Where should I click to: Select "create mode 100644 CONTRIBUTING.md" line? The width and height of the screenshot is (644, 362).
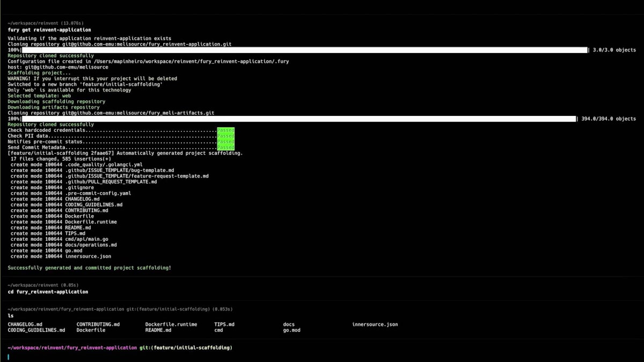pos(59,210)
